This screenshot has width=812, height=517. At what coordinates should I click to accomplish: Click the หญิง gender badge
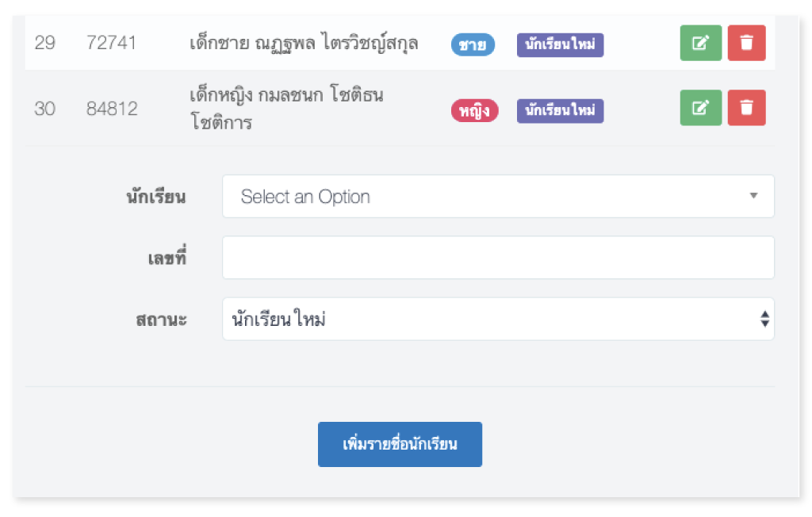(474, 111)
